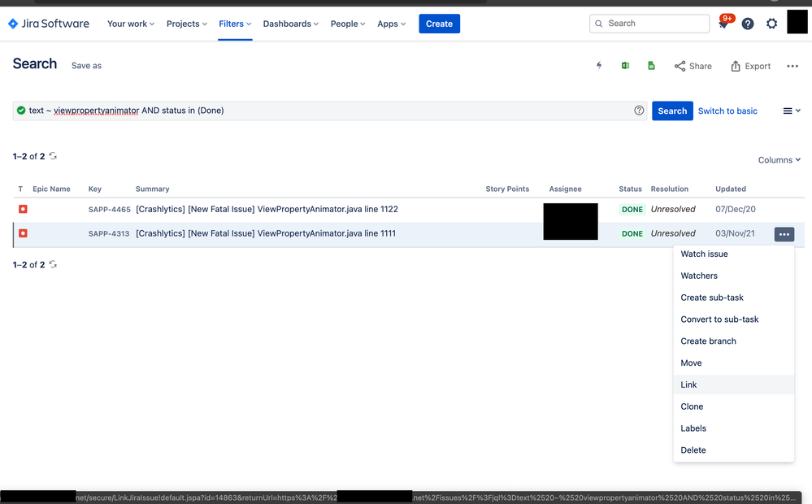This screenshot has height=504, width=812.
Task: Focus the top Search input field
Action: pyautogui.click(x=649, y=24)
